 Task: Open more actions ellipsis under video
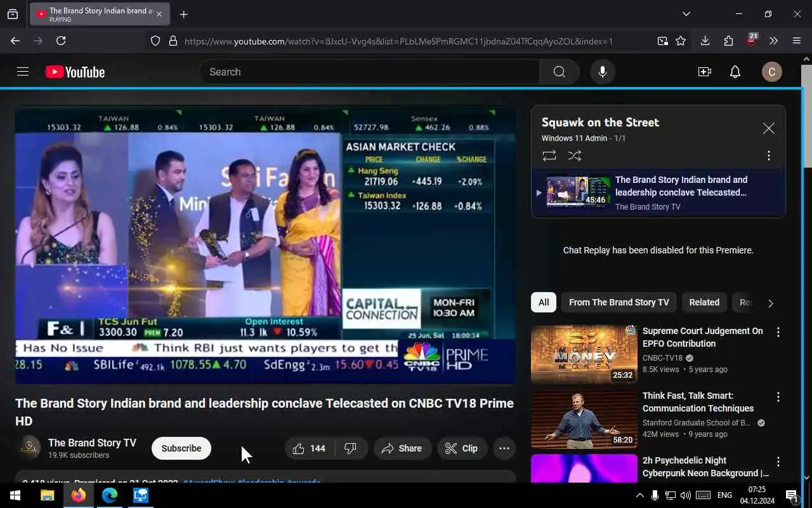click(x=504, y=448)
